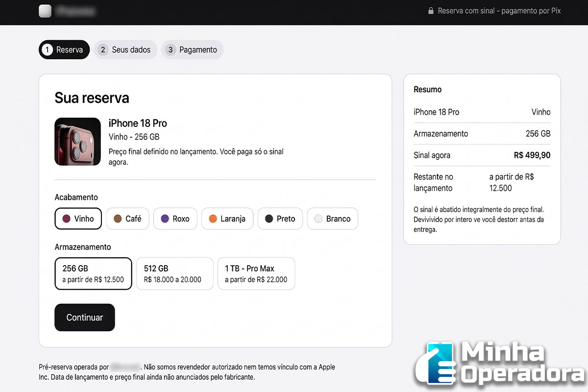Screen dimensions: 588x392
Task: Choose the Roxo finish
Action: click(x=175, y=219)
